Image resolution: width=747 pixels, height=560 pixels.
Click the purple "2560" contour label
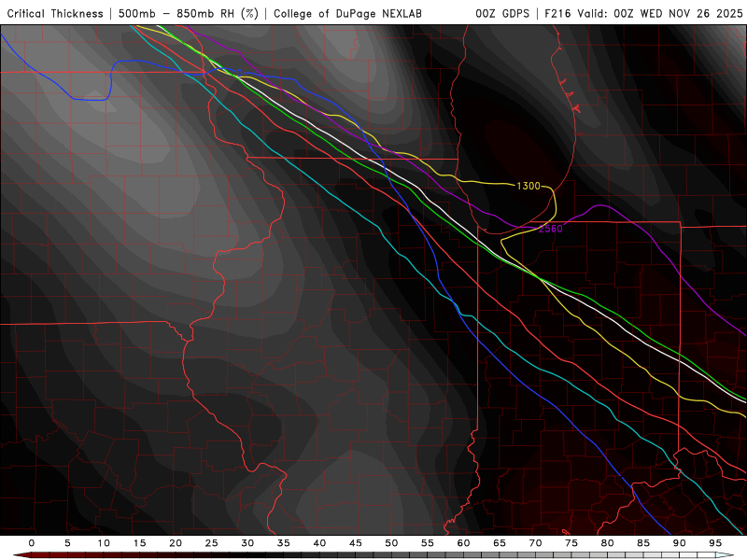[551, 229]
